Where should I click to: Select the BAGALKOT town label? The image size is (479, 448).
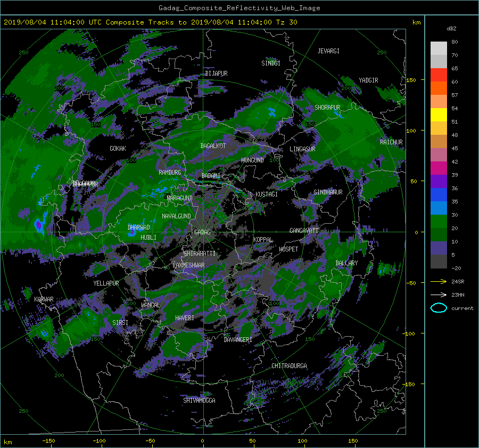[213, 146]
